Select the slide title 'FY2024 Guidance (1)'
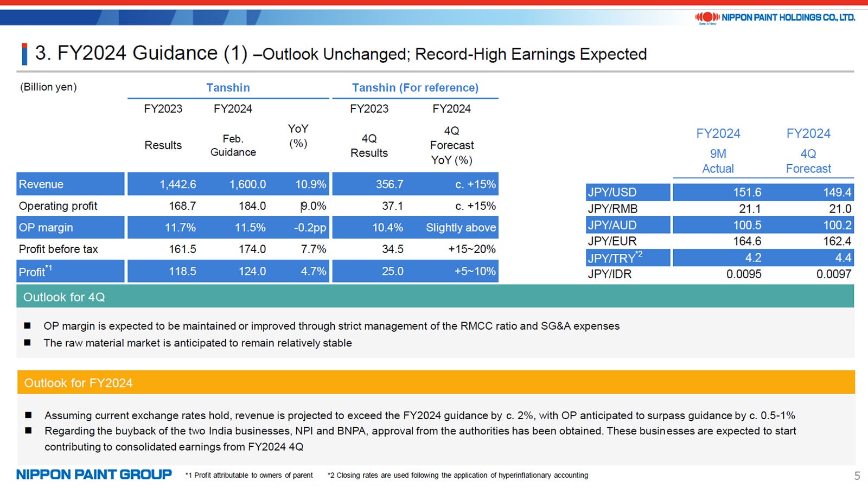Image resolution: width=868 pixels, height=488 pixels. coord(141,53)
